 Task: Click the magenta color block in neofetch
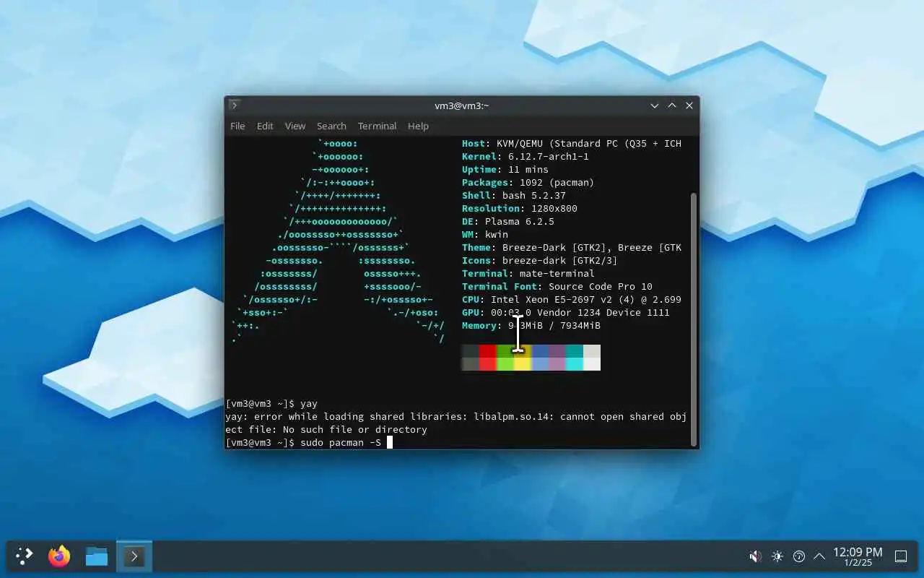coord(557,358)
